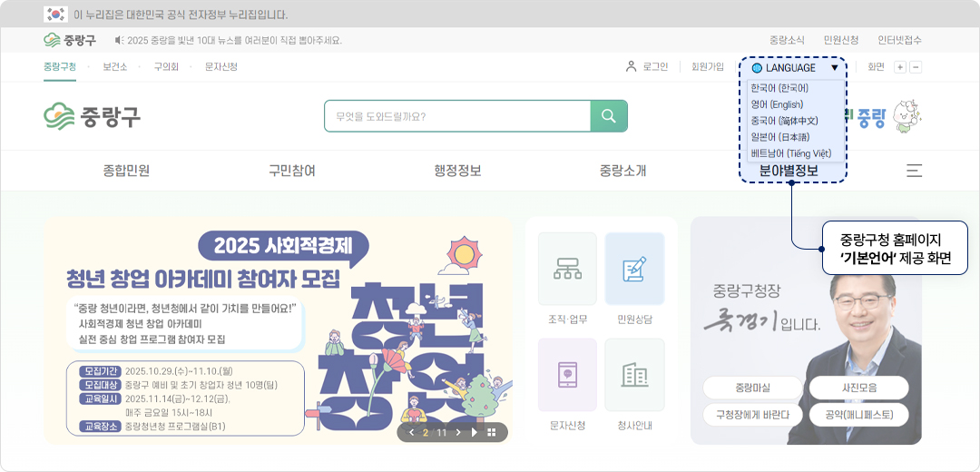Select the 문자신청 phone icon tile
This screenshot has height=472, width=980.
coord(567,376)
